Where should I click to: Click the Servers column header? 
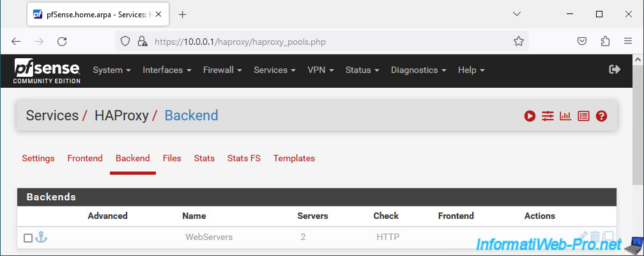coord(312,216)
